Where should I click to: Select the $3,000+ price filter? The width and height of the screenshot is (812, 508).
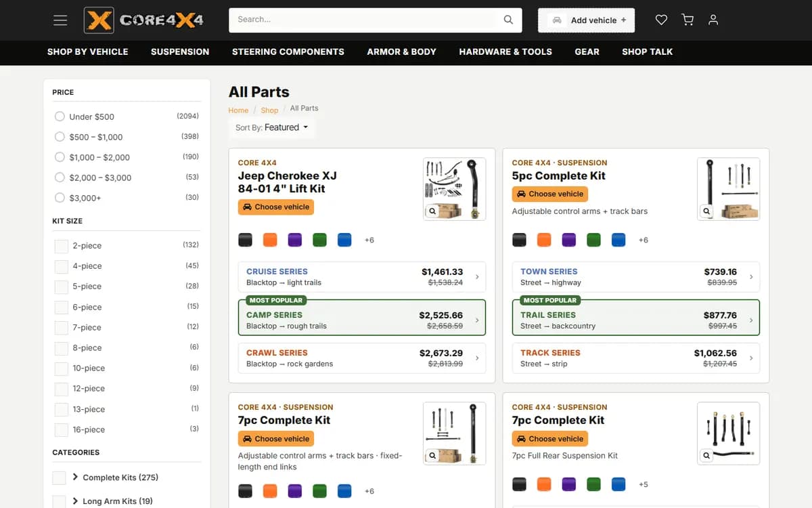[x=60, y=198]
